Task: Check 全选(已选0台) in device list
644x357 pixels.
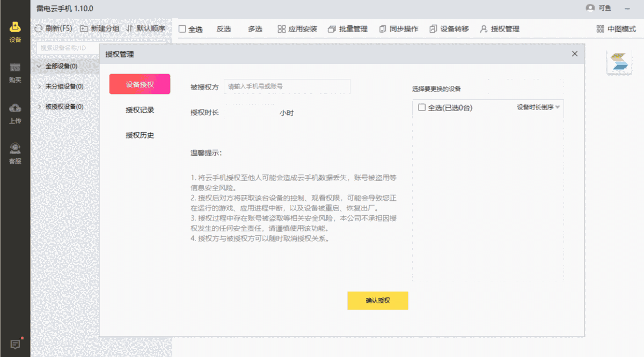Action: pos(422,107)
